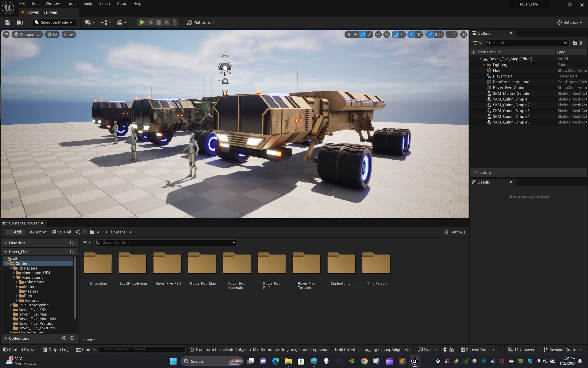Image resolution: width=588 pixels, height=368 pixels.
Task: Select the viewport Select tool arrow
Action: click(349, 34)
